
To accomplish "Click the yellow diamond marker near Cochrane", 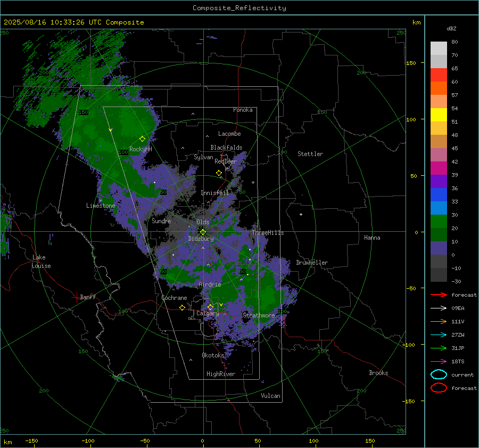I will pos(183,308).
